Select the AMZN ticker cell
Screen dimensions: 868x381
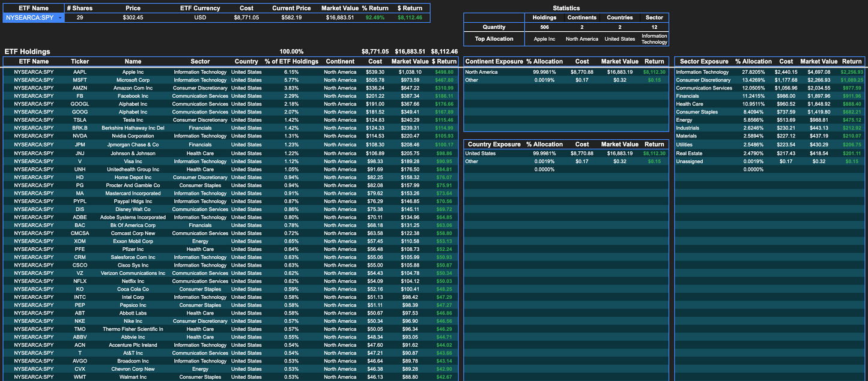(x=80, y=88)
